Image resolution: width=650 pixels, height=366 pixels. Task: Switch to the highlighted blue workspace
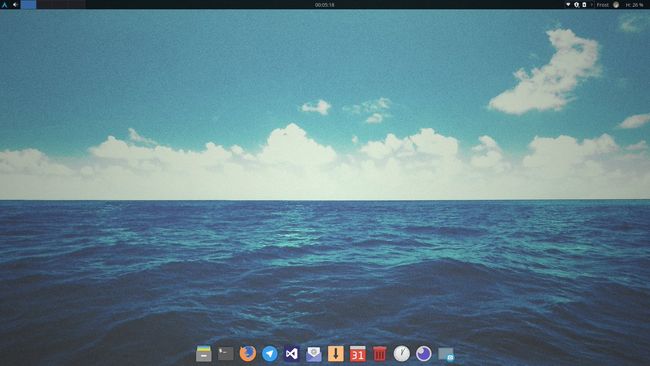pos(28,5)
